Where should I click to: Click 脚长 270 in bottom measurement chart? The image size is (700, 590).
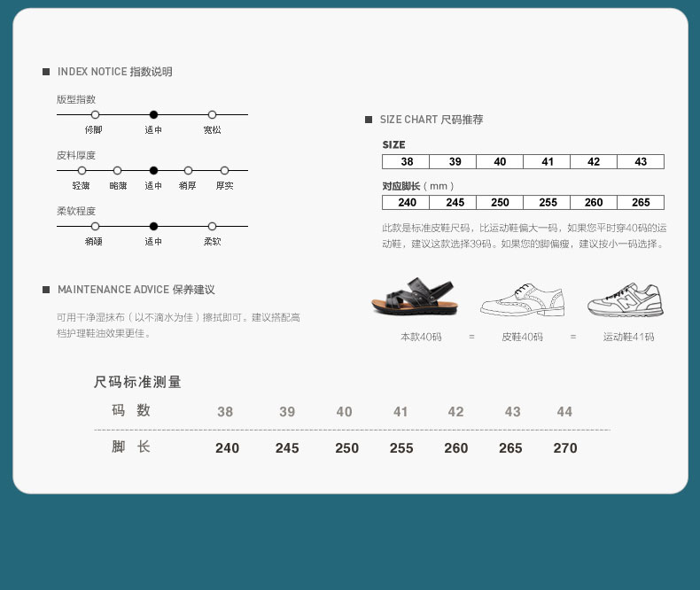pos(565,447)
